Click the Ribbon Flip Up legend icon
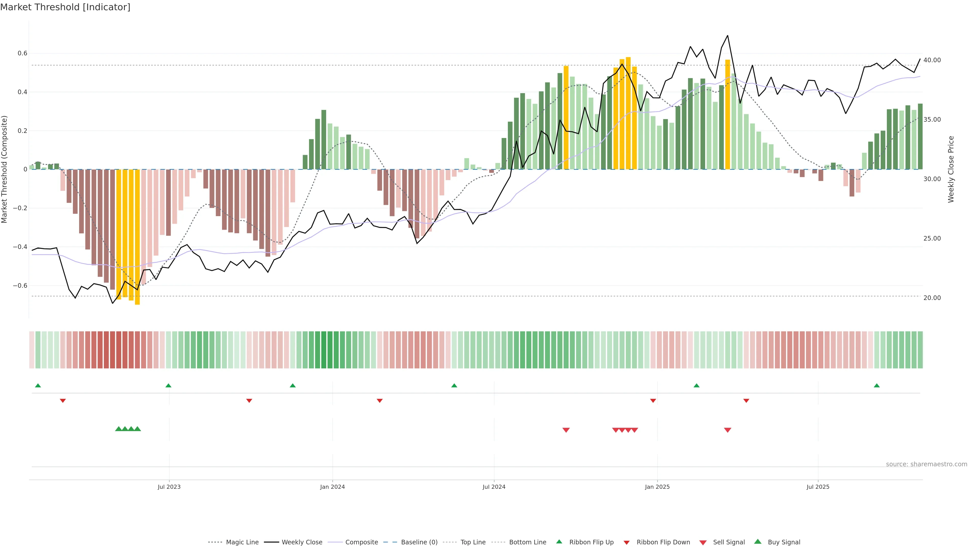The width and height of the screenshot is (980, 551). (x=559, y=542)
